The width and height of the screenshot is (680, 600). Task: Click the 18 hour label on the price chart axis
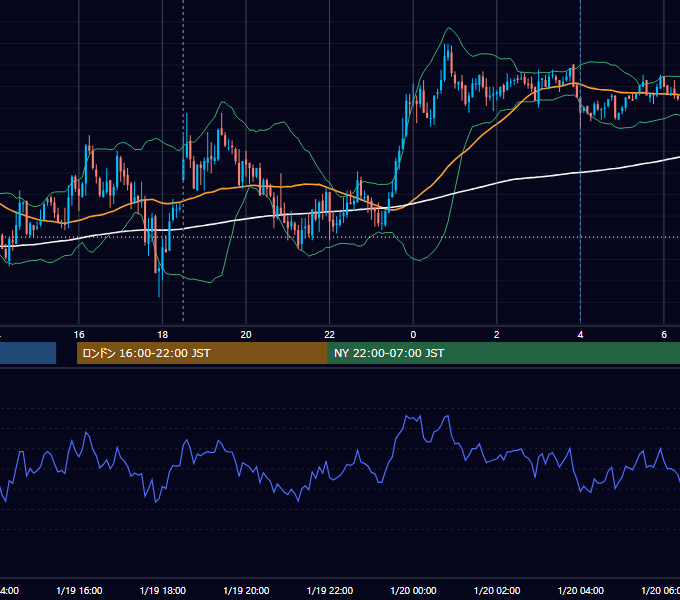pos(162,335)
